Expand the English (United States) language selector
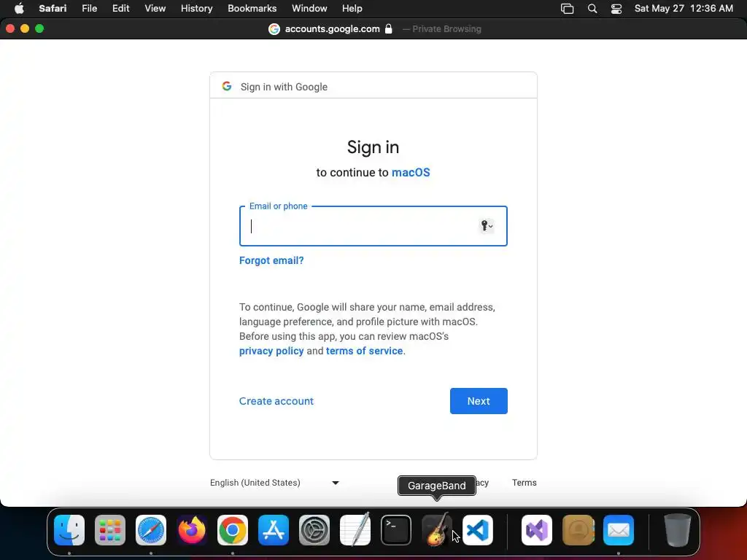 pos(275,483)
